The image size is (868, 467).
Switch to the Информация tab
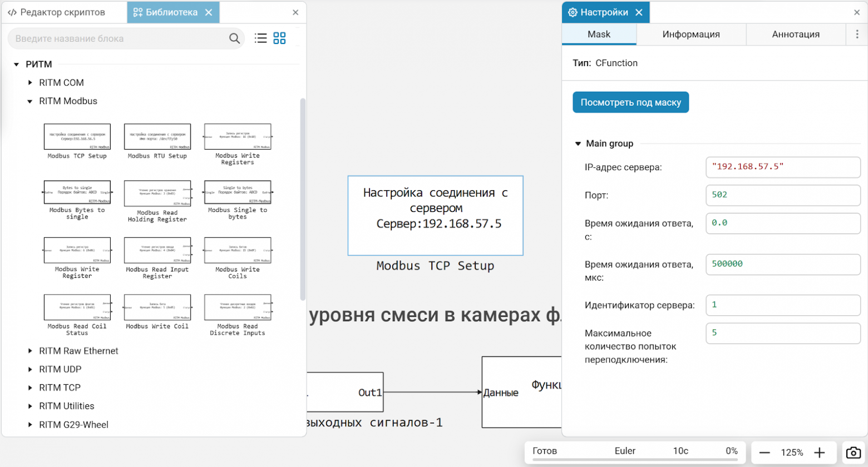click(691, 34)
